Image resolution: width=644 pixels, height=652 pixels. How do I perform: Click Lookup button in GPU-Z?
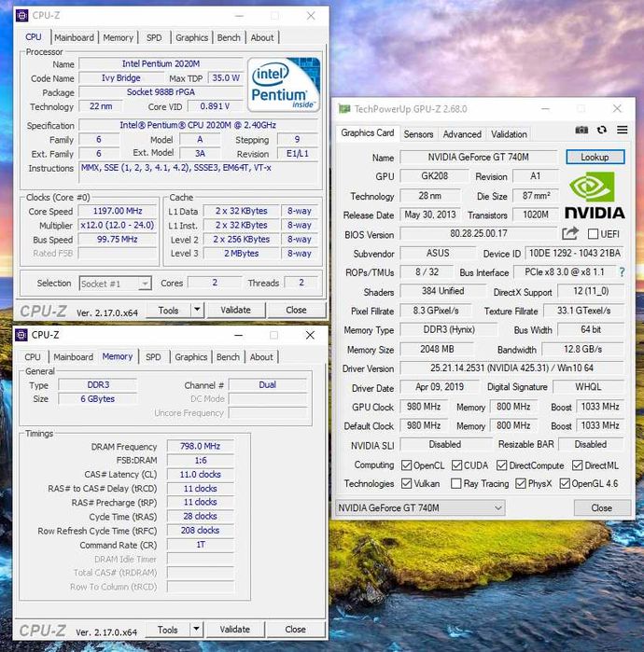click(595, 158)
